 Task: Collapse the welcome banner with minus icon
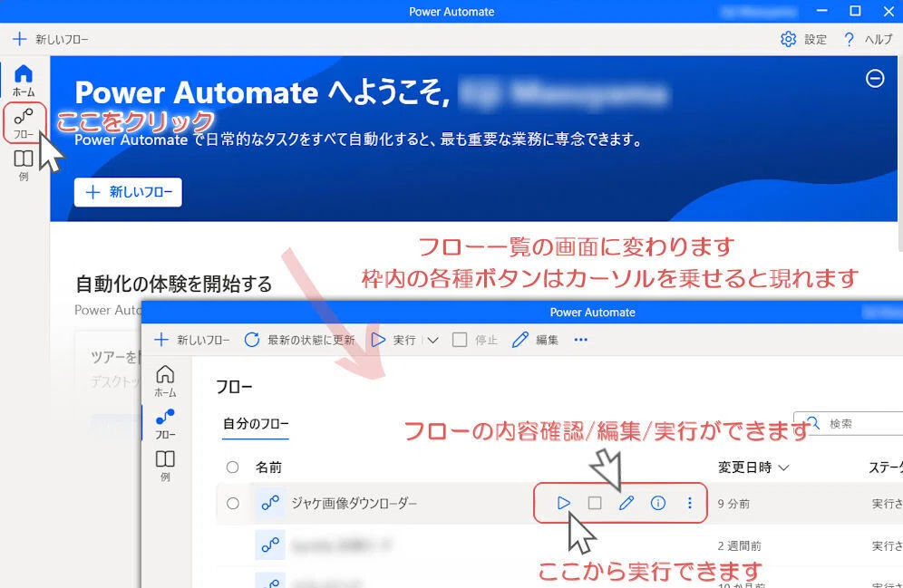pos(875,78)
